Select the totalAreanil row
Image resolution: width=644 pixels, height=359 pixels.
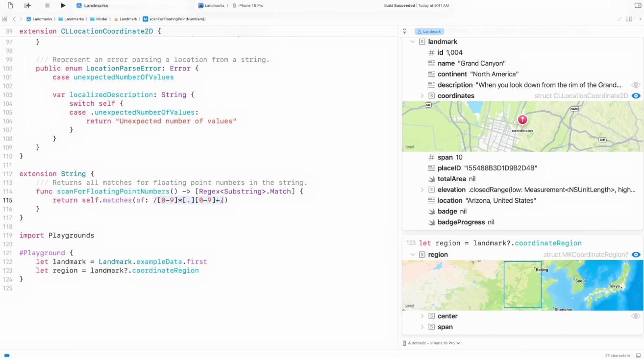[x=522, y=179]
